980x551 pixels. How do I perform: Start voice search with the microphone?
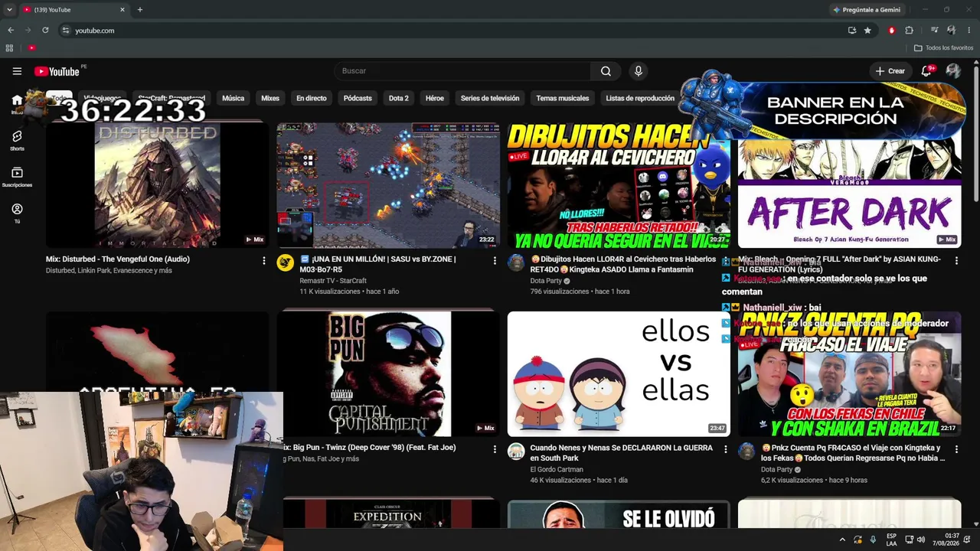coord(639,71)
